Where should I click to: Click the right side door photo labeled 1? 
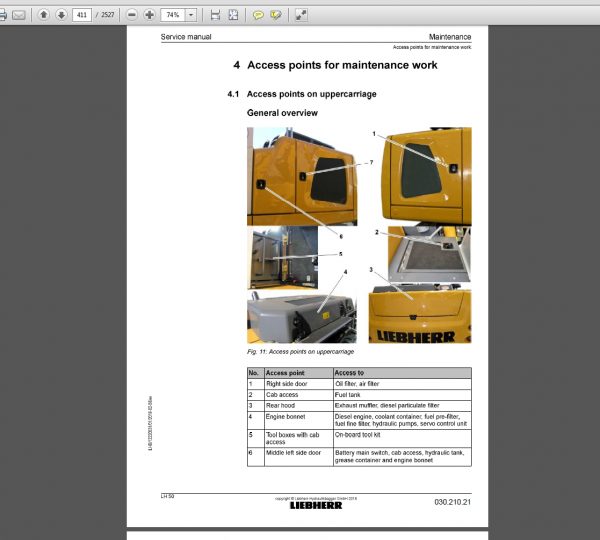(x=427, y=176)
